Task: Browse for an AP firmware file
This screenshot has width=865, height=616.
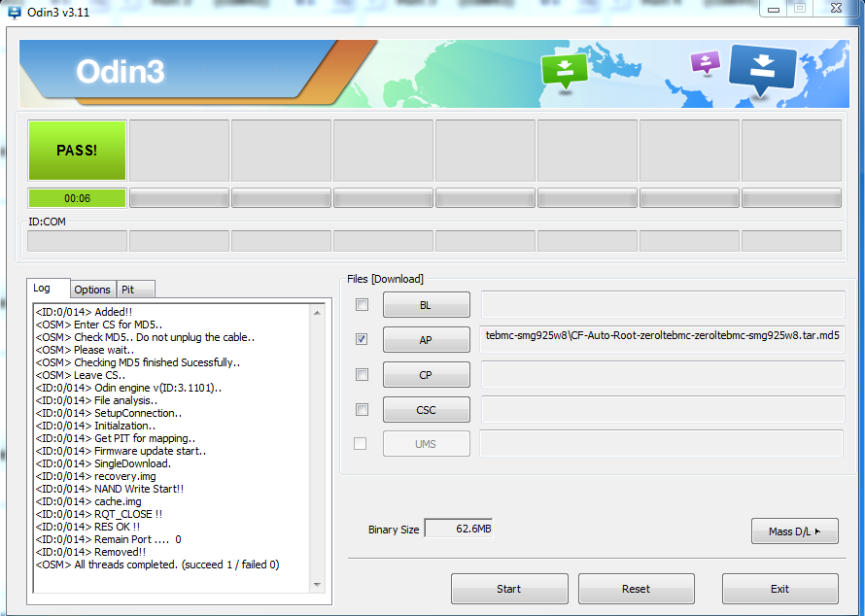Action: (426, 340)
